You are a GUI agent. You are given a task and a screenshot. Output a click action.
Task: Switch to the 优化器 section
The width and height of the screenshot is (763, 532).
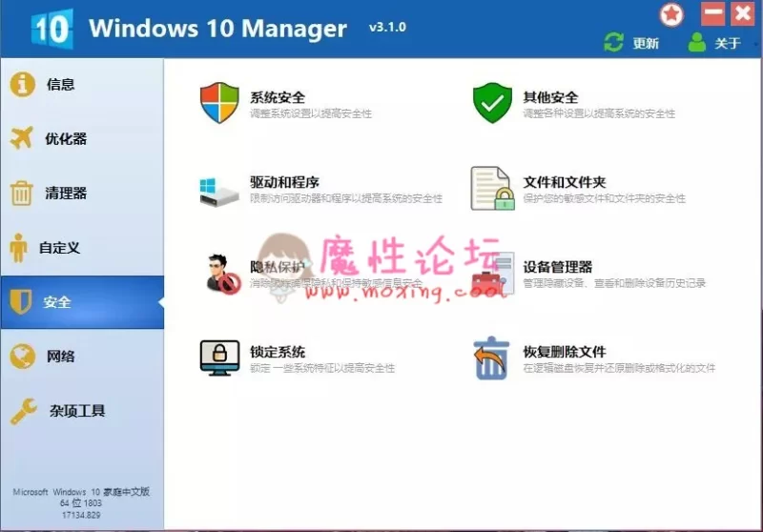click(x=82, y=138)
